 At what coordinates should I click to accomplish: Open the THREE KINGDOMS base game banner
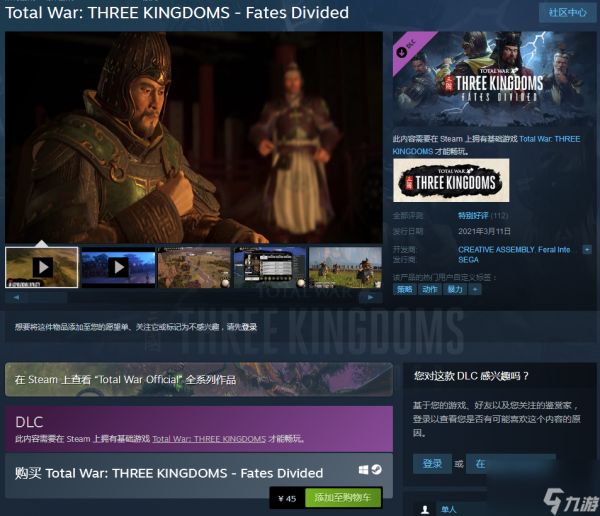click(x=451, y=180)
